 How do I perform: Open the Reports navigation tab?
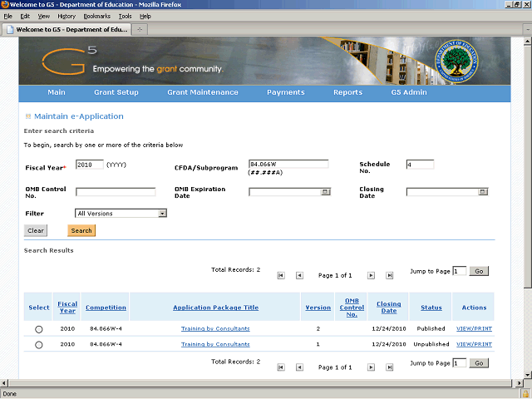347,92
